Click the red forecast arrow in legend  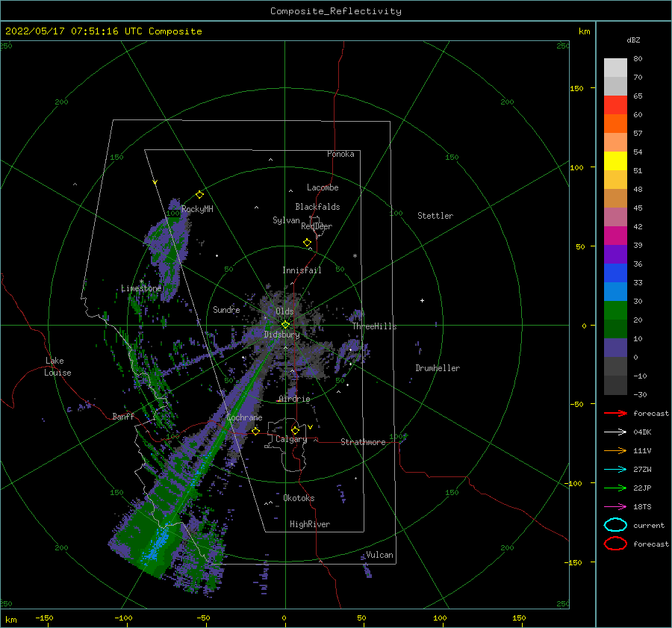click(x=615, y=413)
